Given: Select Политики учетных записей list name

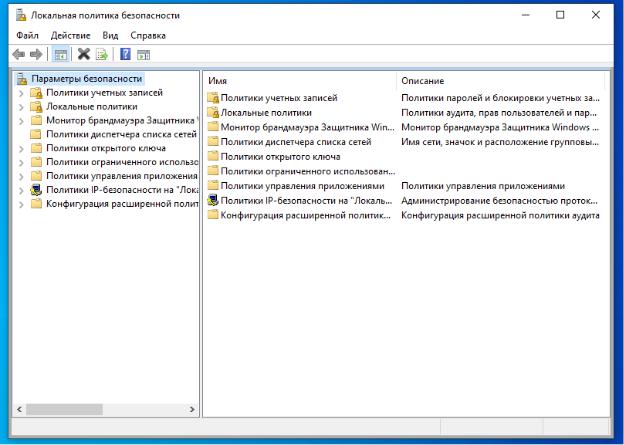Looking at the screenshot, I should pyautogui.click(x=279, y=98).
